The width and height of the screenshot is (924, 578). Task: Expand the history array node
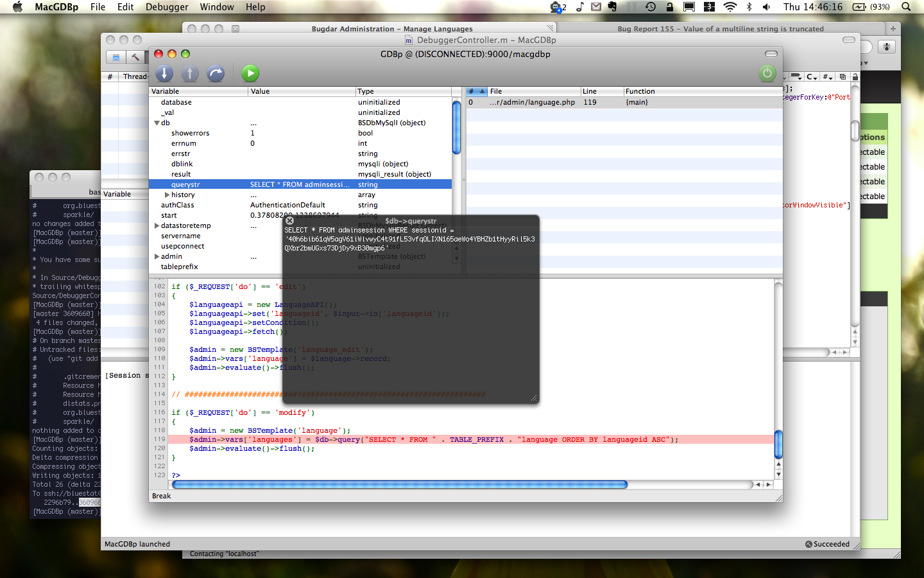click(167, 195)
